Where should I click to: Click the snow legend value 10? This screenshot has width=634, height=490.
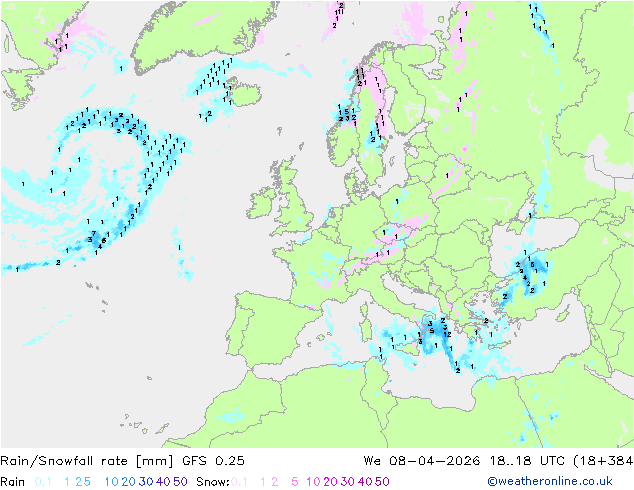click(x=313, y=482)
